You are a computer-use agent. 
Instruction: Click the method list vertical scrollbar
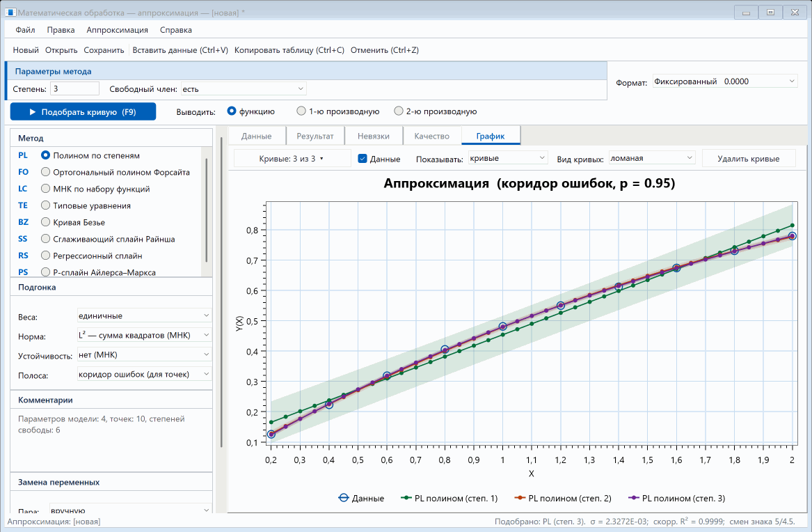coord(207,210)
